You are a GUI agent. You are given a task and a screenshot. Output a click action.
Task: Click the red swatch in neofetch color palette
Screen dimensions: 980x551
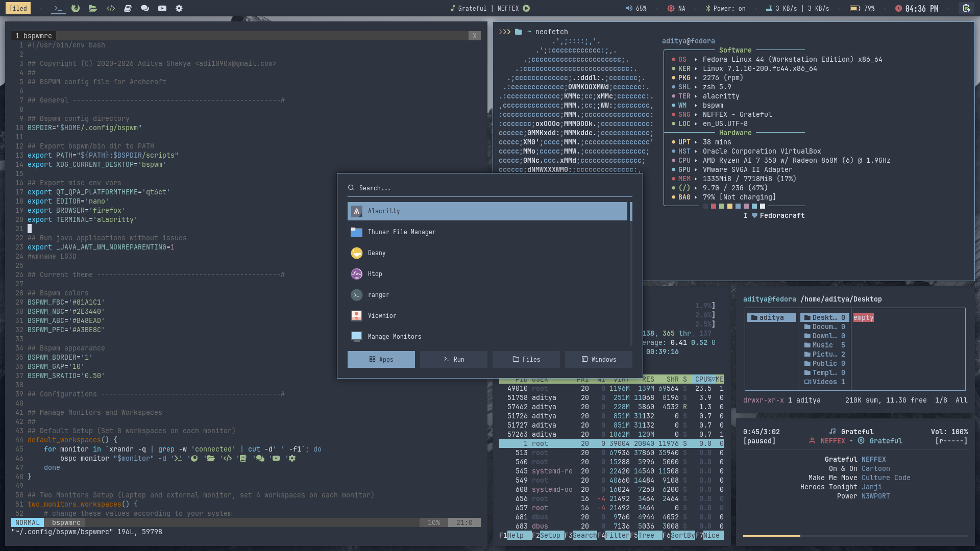coord(714,206)
